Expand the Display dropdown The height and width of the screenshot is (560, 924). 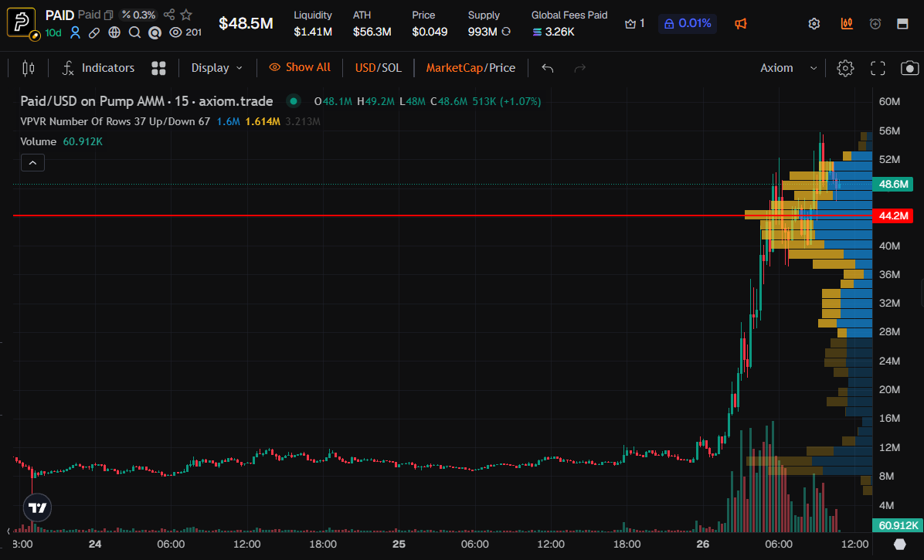217,68
